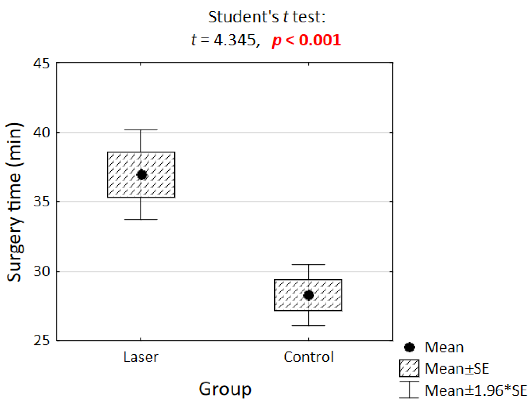Click the Laser lower whisker cap
Image resolution: width=532 pixels, height=410 pixels.
point(141,219)
